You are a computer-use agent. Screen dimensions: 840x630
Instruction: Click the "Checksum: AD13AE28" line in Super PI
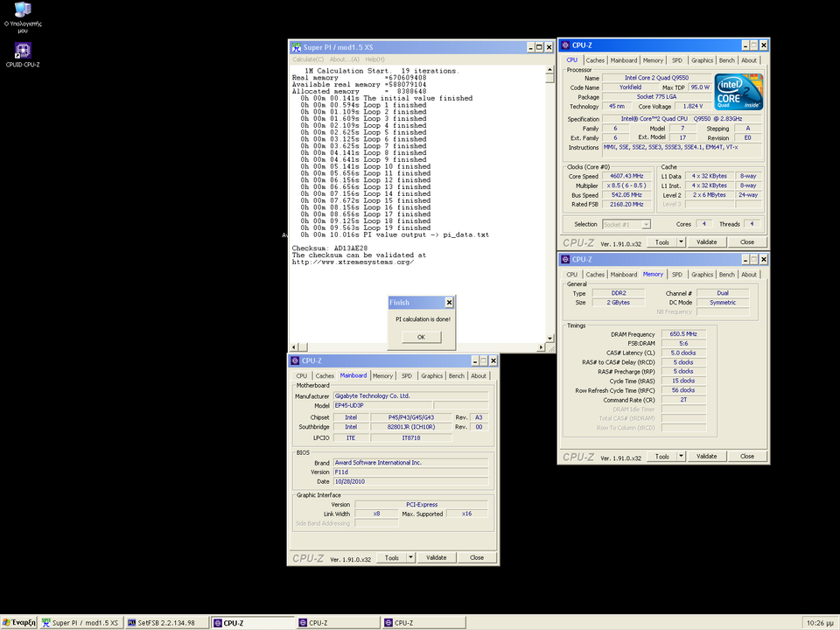point(330,248)
